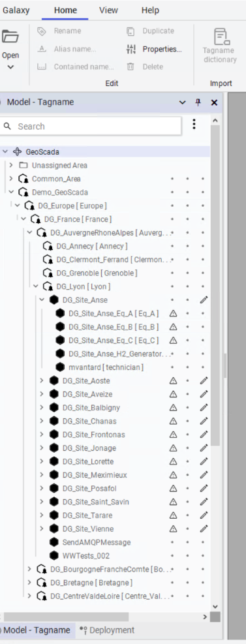Screen dimensions: 246x644
Task: Click the pencil icon on DG_Site_Saint_Savin
Action: tap(204, 502)
